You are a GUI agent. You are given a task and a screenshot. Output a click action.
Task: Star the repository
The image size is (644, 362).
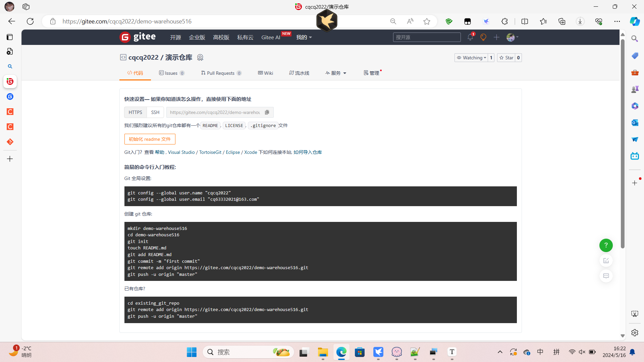(x=506, y=58)
